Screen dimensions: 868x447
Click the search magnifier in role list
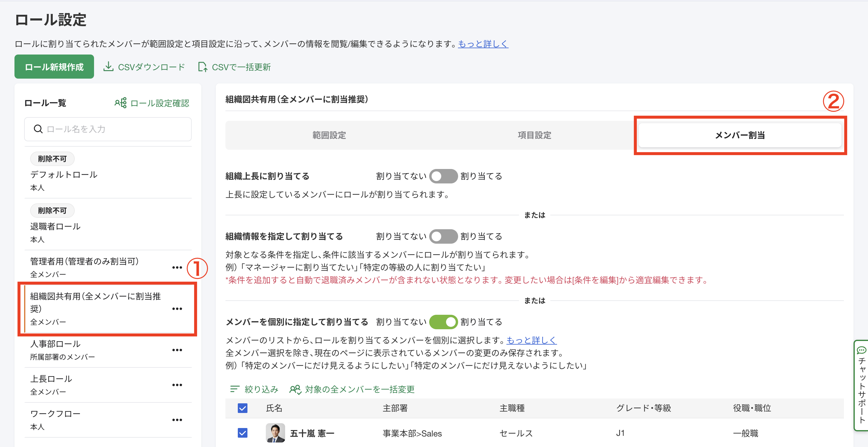38,129
